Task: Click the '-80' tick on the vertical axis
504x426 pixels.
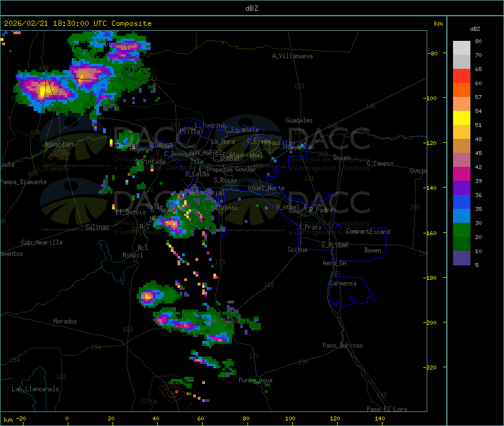Action: click(433, 53)
